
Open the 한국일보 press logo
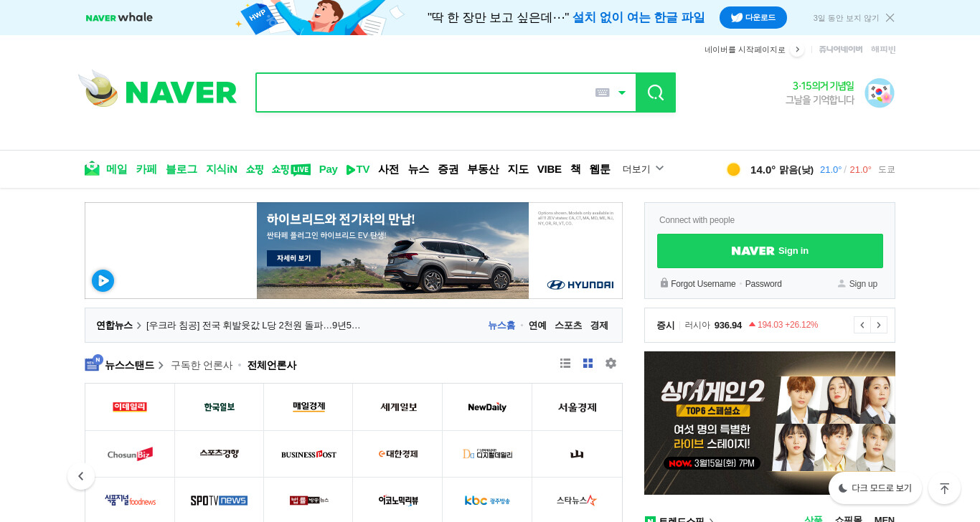(220, 407)
